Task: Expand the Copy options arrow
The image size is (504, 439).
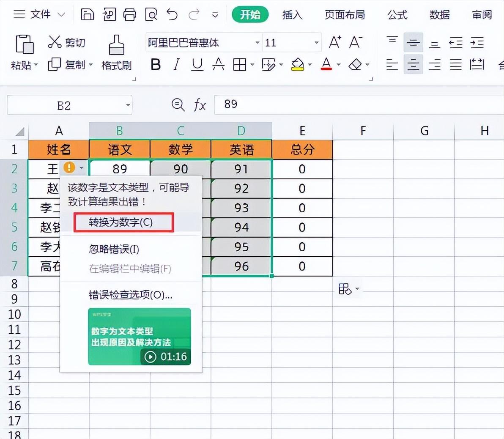Action: (x=90, y=65)
